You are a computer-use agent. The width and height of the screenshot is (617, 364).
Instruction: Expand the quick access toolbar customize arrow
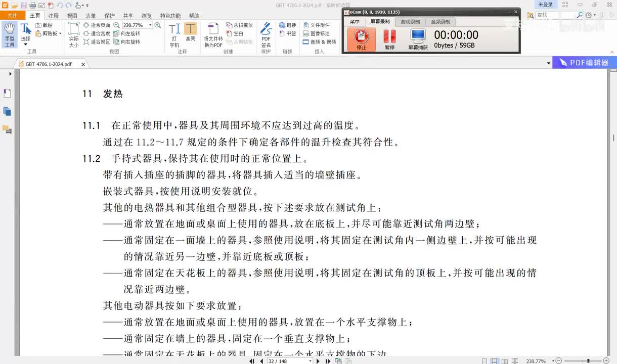[87, 6]
